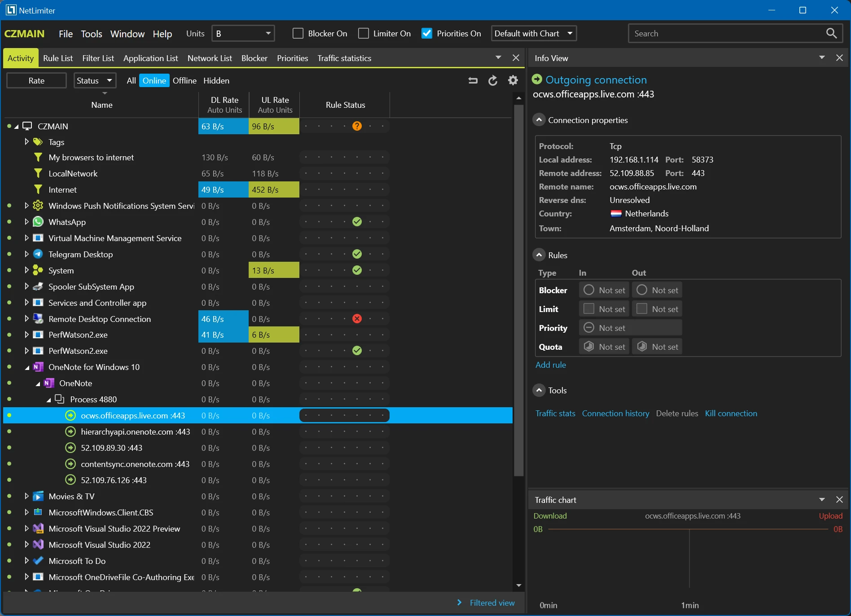851x616 pixels.
Task: Click the Movies & TV app icon
Action: [x=38, y=496]
